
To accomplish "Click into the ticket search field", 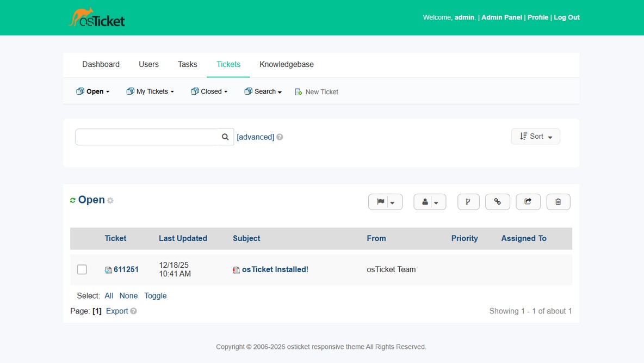I will click(146, 137).
